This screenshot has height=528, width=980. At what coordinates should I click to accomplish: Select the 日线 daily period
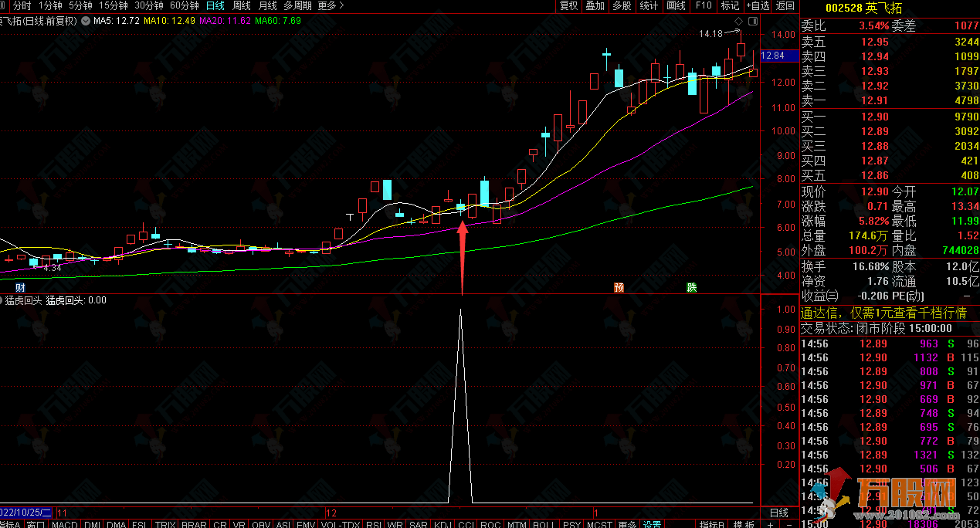coord(215,5)
